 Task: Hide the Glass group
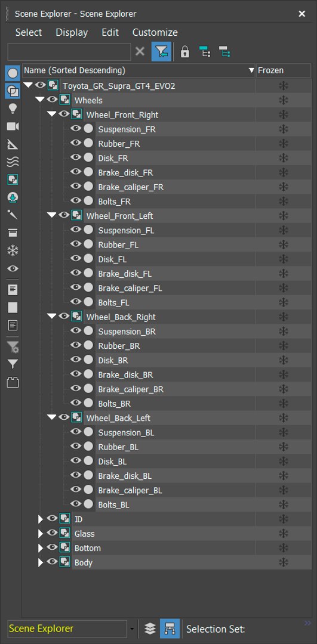[52, 533]
